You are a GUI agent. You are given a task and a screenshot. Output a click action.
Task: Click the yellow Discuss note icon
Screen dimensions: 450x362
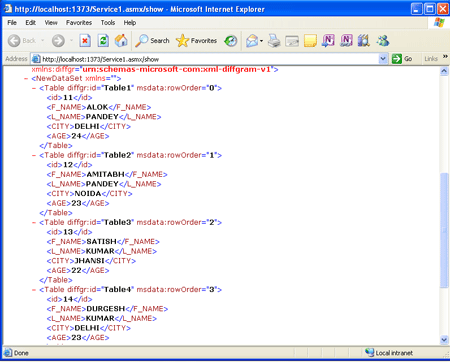click(310, 41)
